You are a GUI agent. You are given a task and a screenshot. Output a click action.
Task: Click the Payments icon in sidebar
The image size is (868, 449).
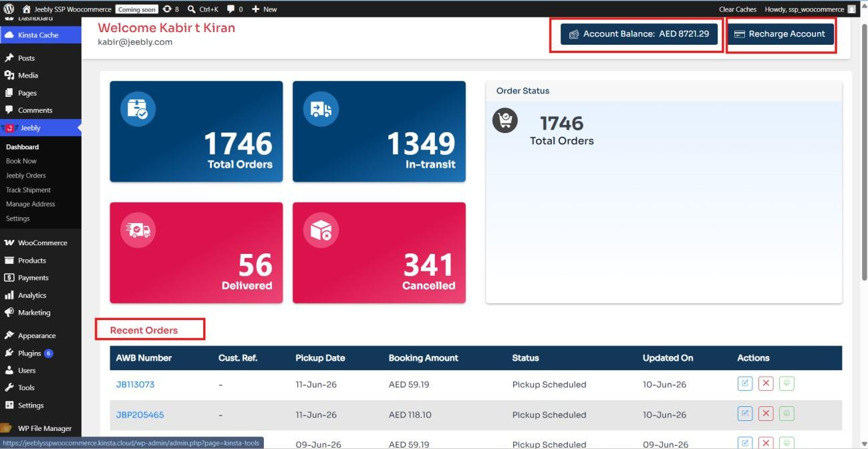pyautogui.click(x=9, y=278)
